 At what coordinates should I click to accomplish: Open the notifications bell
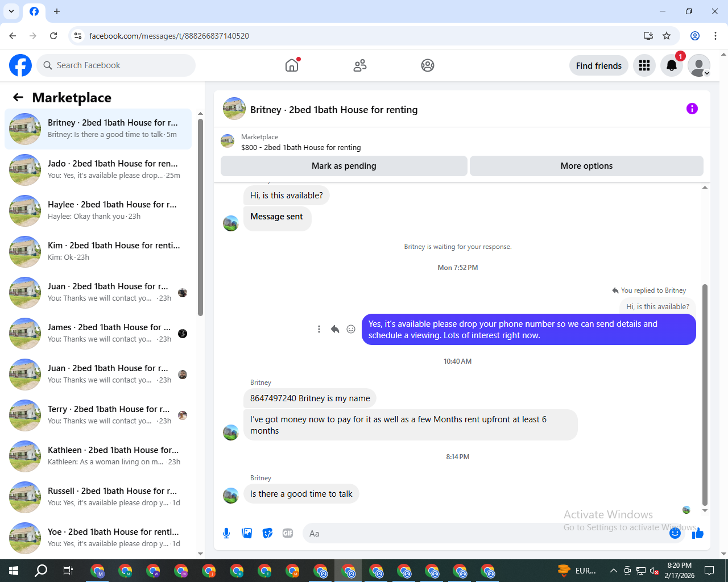coord(672,65)
